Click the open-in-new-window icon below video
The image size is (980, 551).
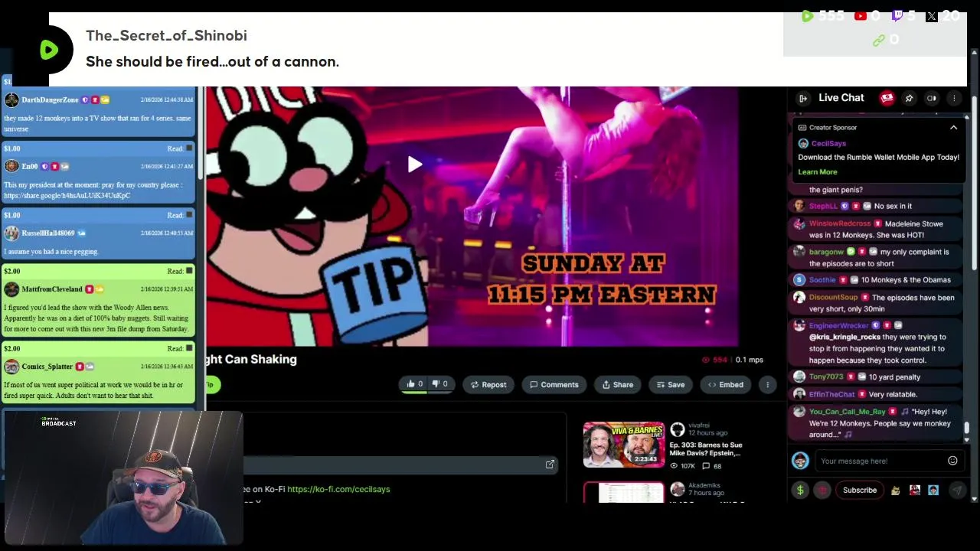pyautogui.click(x=550, y=465)
